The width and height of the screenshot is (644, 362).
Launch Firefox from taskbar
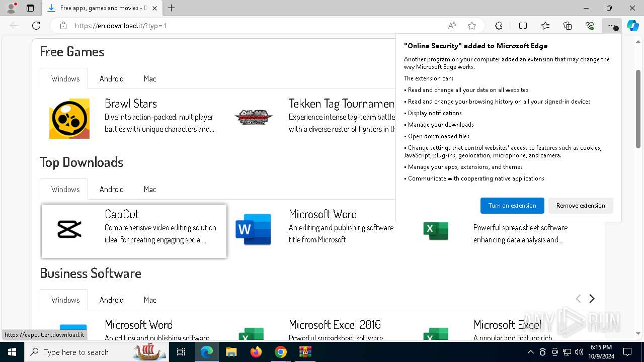[x=256, y=352]
